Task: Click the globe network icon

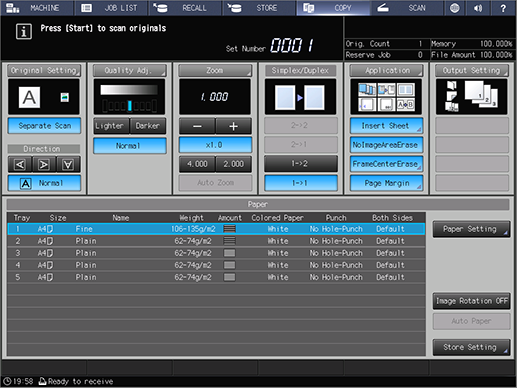Action: click(455, 8)
